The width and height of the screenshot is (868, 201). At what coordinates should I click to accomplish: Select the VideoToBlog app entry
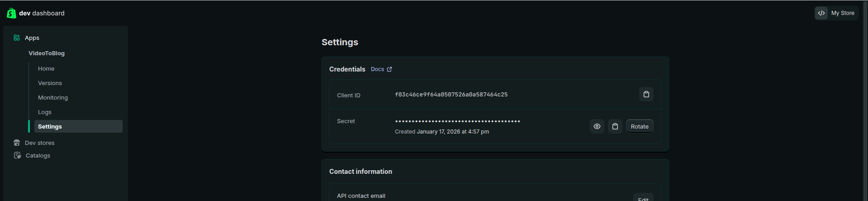(47, 53)
